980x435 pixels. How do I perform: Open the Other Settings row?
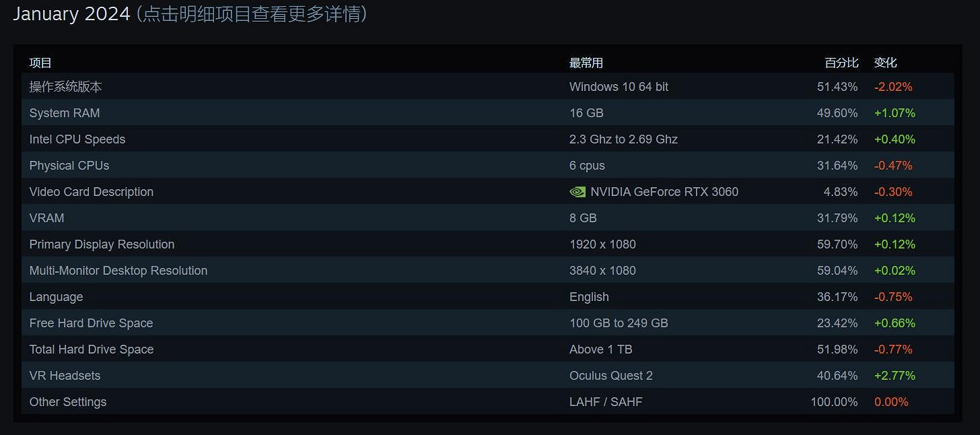point(67,401)
